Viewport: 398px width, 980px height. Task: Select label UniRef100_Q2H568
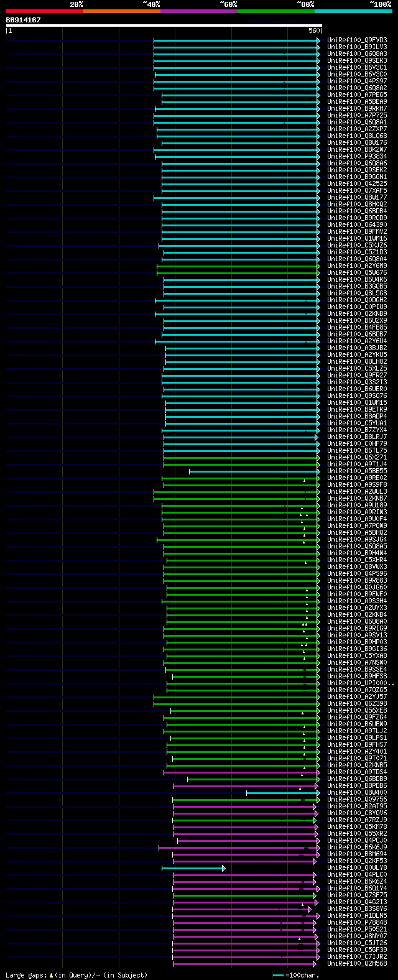(x=357, y=964)
